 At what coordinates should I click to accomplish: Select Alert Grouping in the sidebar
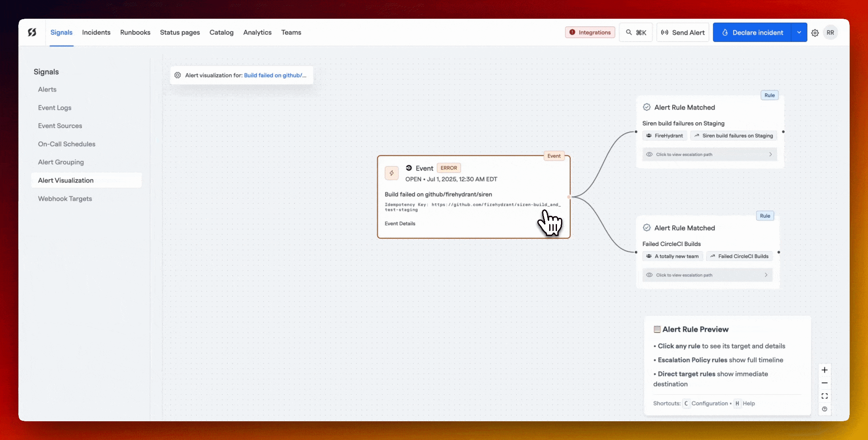61,162
